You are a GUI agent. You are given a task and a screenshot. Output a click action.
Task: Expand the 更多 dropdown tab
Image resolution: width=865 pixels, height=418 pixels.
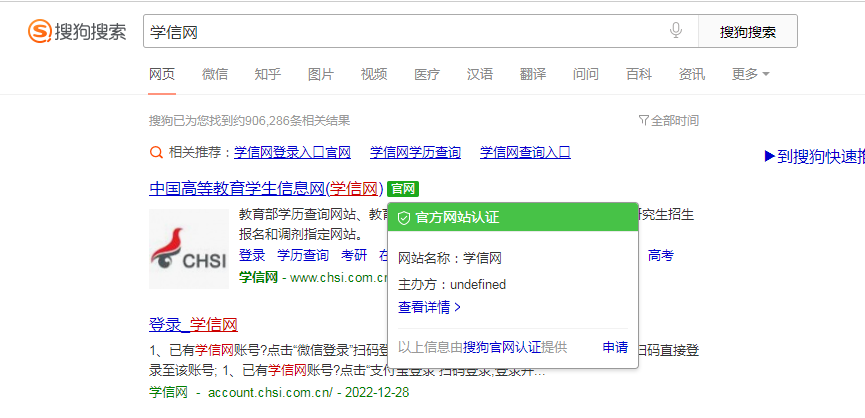[x=750, y=74]
